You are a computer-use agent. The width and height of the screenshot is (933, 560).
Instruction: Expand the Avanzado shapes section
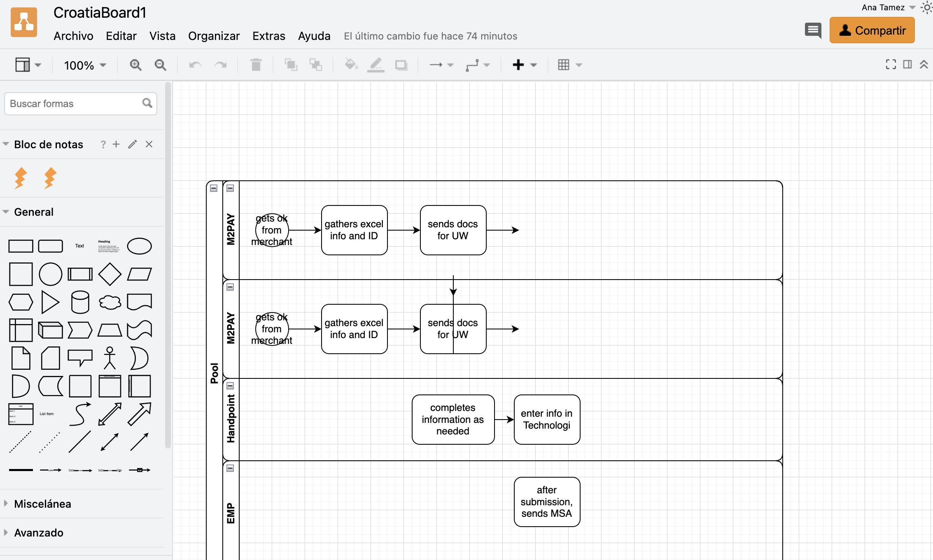(x=38, y=533)
